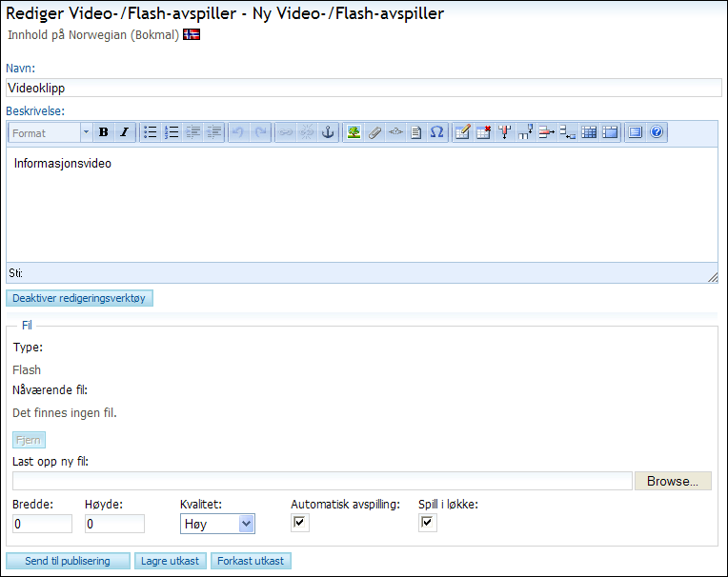The height and width of the screenshot is (577, 728).
Task: Click the literal text page icon
Action: coord(416,132)
